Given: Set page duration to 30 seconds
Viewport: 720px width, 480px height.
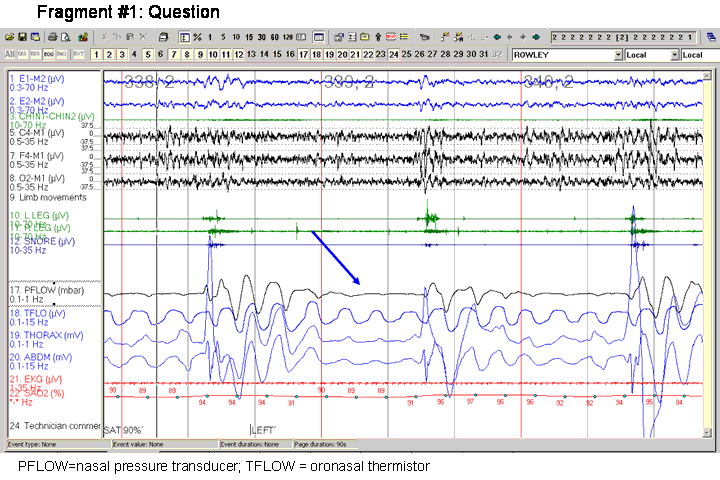Looking at the screenshot, I should [258, 36].
